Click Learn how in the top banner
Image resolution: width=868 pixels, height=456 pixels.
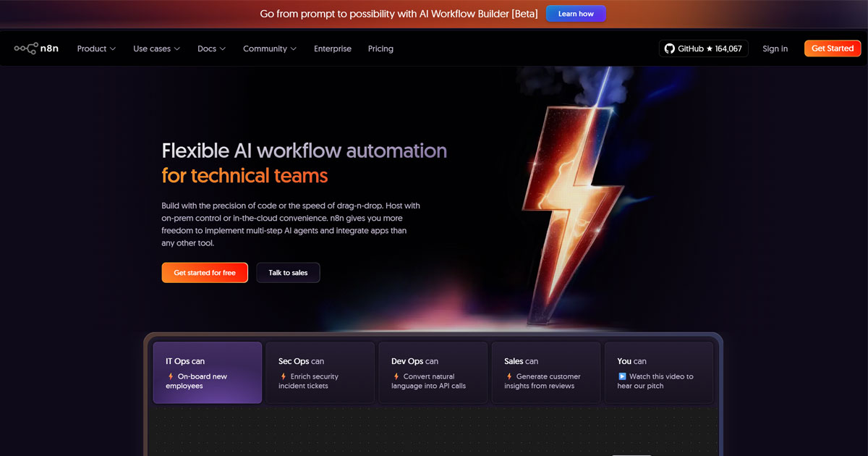click(x=576, y=14)
